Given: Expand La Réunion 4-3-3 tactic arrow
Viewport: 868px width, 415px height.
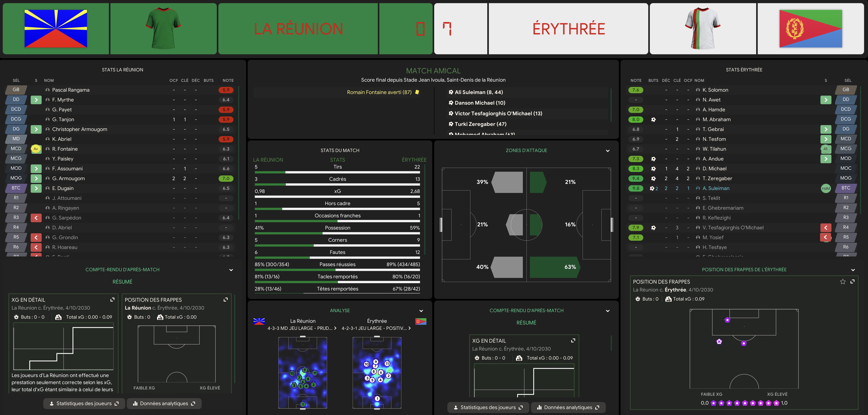Looking at the screenshot, I should click(335, 328).
